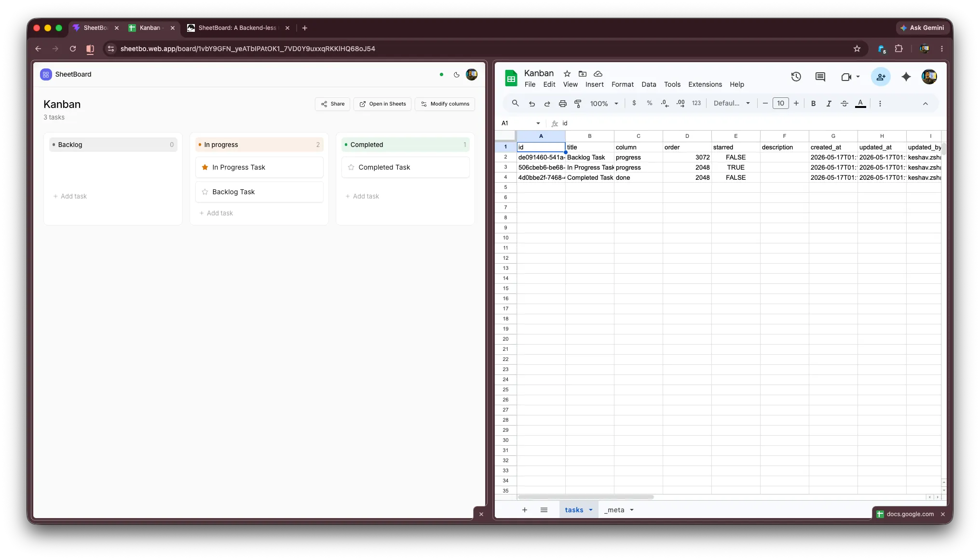Decrease font size minus button
The width and height of the screenshot is (980, 560).
point(765,103)
